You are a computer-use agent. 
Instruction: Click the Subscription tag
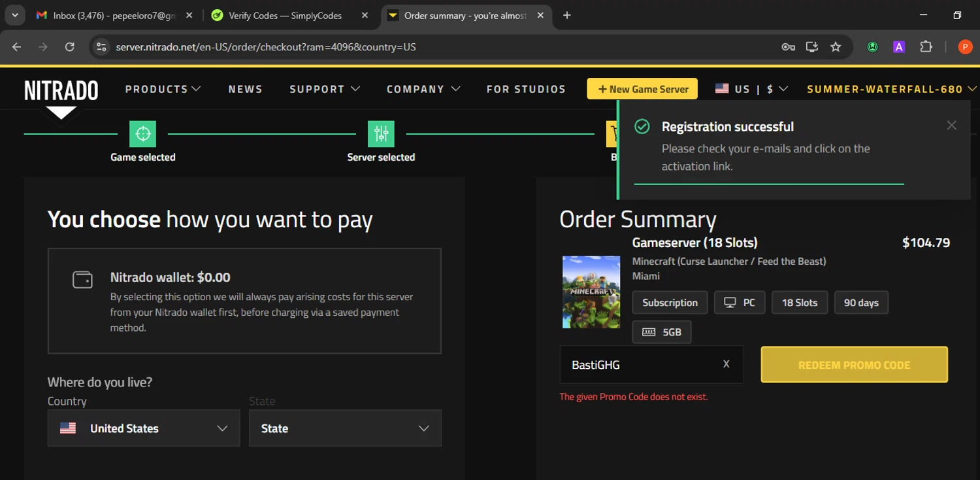click(x=670, y=303)
